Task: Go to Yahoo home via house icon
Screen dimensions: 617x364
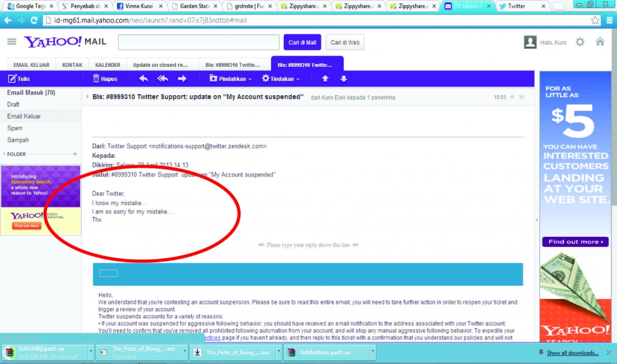Action: click(x=600, y=42)
